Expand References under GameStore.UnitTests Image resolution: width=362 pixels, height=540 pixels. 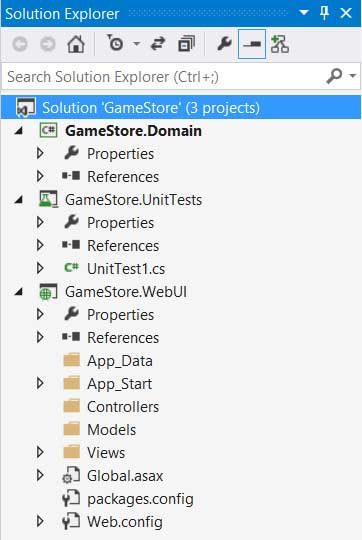[x=40, y=245]
